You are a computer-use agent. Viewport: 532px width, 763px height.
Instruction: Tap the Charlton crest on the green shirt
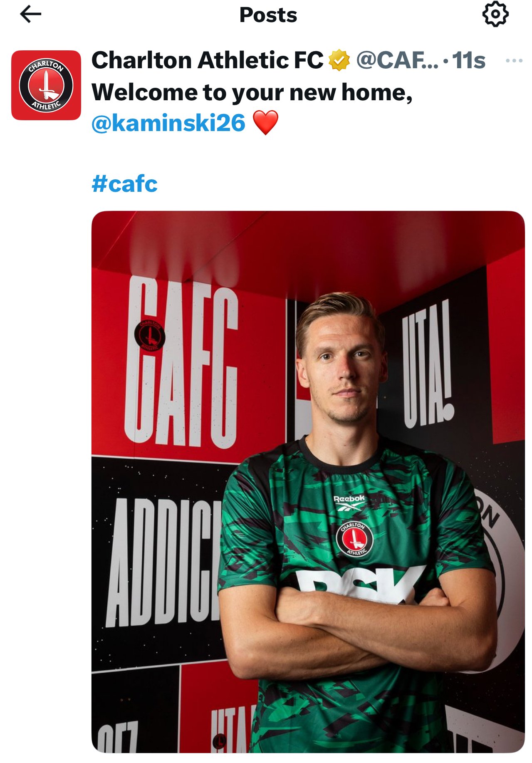tap(354, 538)
